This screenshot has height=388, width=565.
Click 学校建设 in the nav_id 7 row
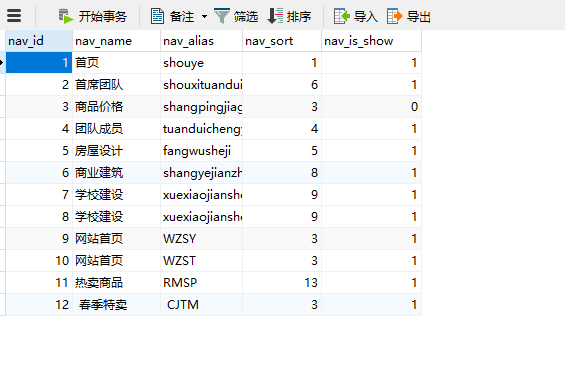tap(116, 195)
